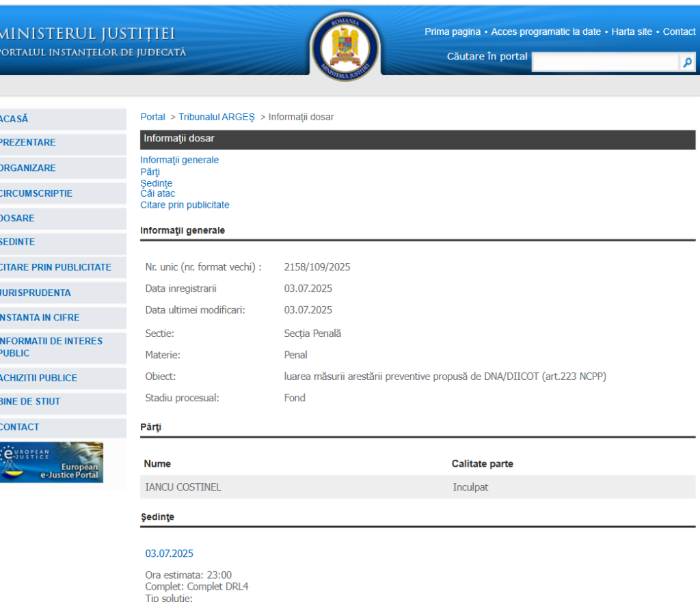Click Citare prin publicitate anchor link

click(x=185, y=205)
